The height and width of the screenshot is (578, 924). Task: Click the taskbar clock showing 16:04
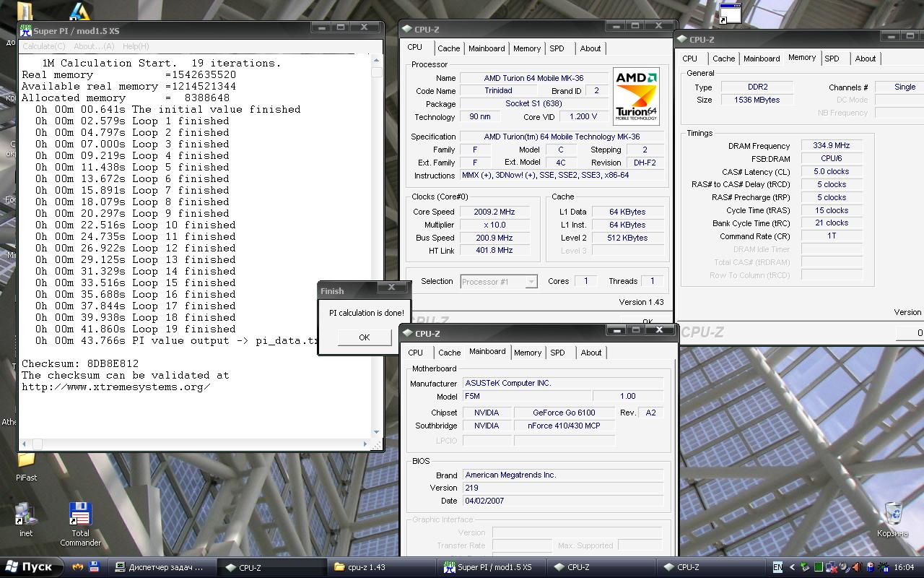pos(904,567)
